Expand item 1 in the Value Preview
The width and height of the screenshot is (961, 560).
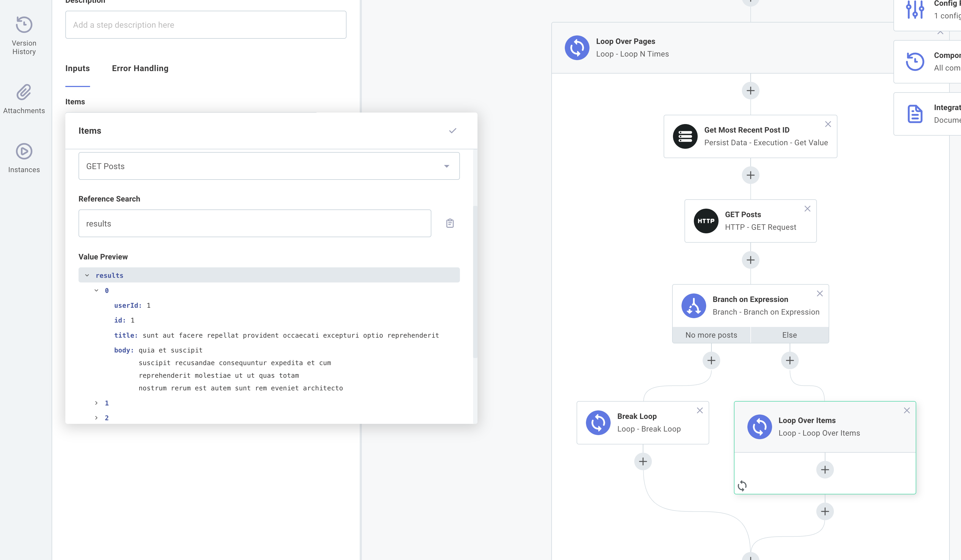[x=96, y=402]
